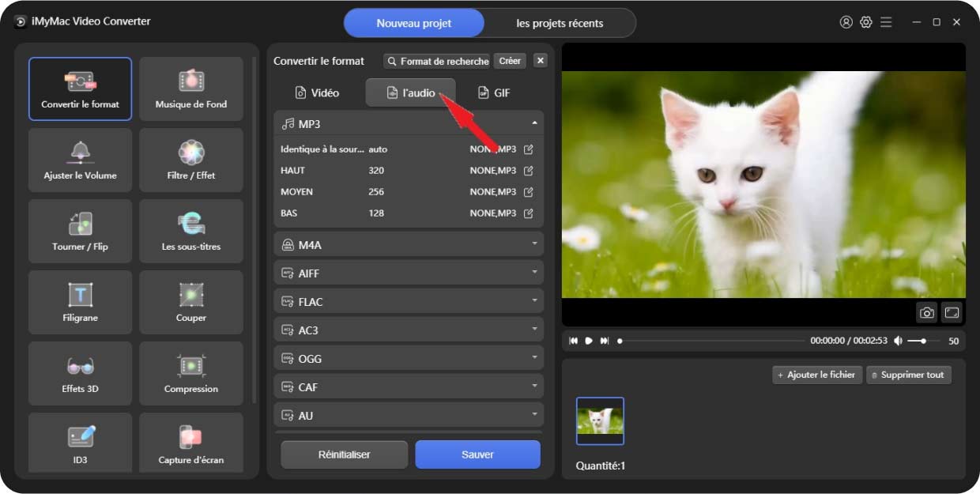This screenshot has height=494, width=980.
Task: Click Ajouter le fichier button
Action: [x=816, y=375]
